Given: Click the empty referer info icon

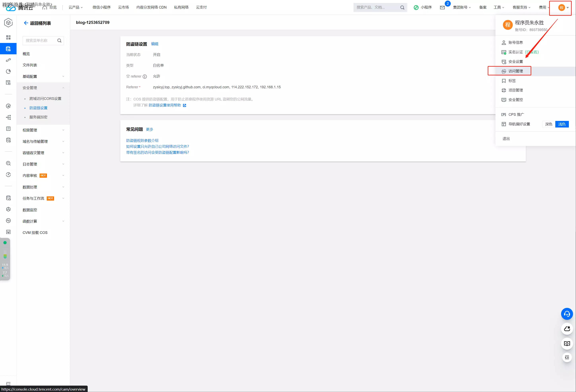Looking at the screenshot, I should click(145, 76).
